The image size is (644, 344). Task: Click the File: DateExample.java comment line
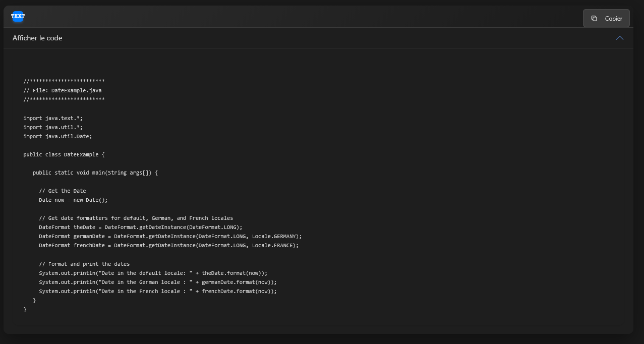[x=63, y=91]
